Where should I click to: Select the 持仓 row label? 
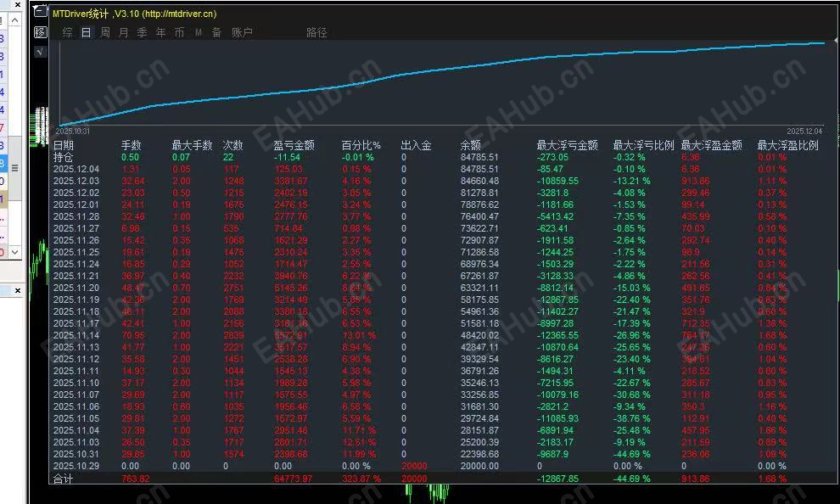point(64,157)
